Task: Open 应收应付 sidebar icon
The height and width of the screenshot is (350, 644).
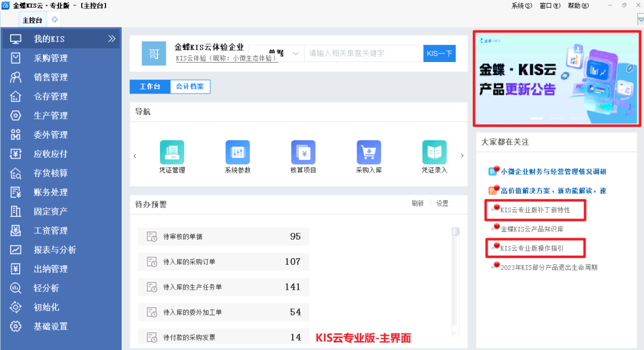Action: [x=16, y=154]
